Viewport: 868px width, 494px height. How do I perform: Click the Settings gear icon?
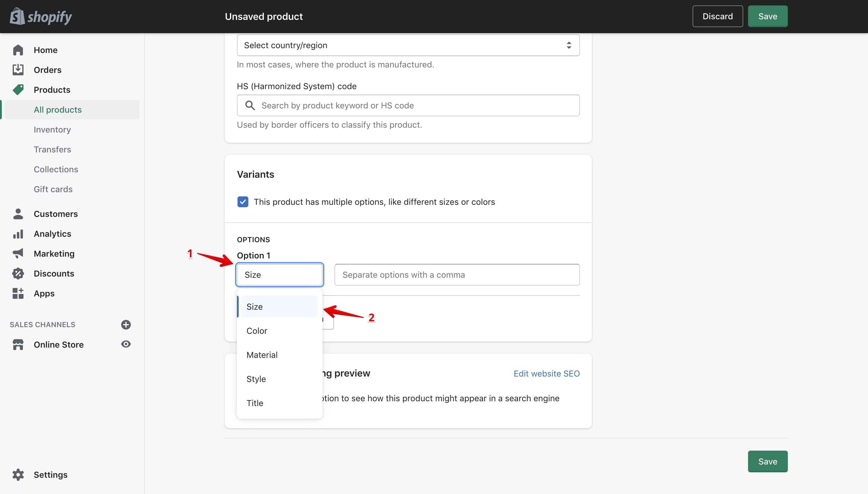(x=18, y=475)
